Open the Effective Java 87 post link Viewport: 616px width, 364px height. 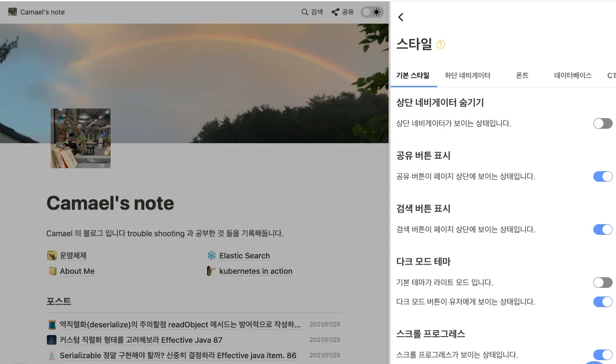tap(141, 340)
